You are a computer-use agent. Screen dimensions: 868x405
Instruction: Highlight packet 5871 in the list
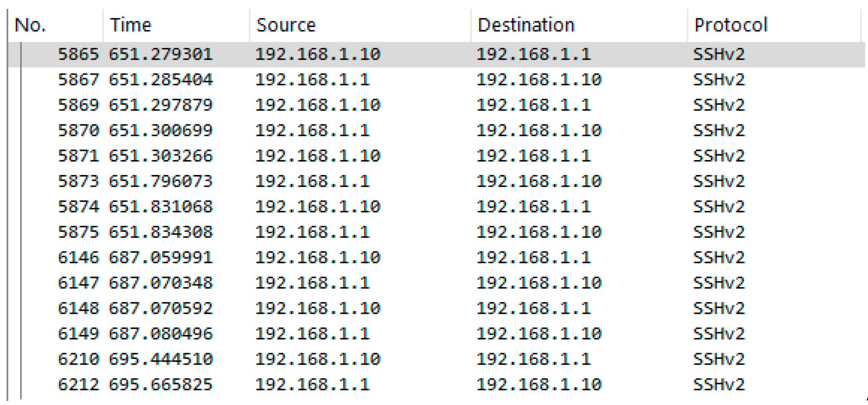[x=78, y=156]
